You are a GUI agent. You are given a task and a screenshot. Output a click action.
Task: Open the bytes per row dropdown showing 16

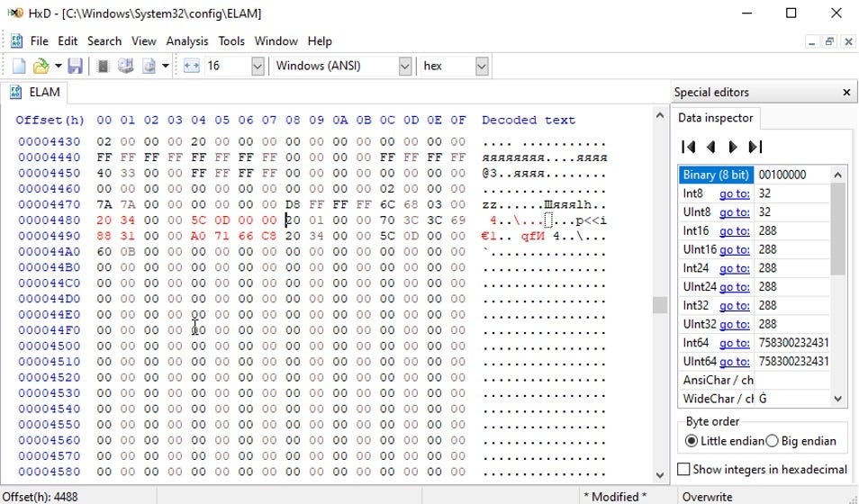point(258,67)
